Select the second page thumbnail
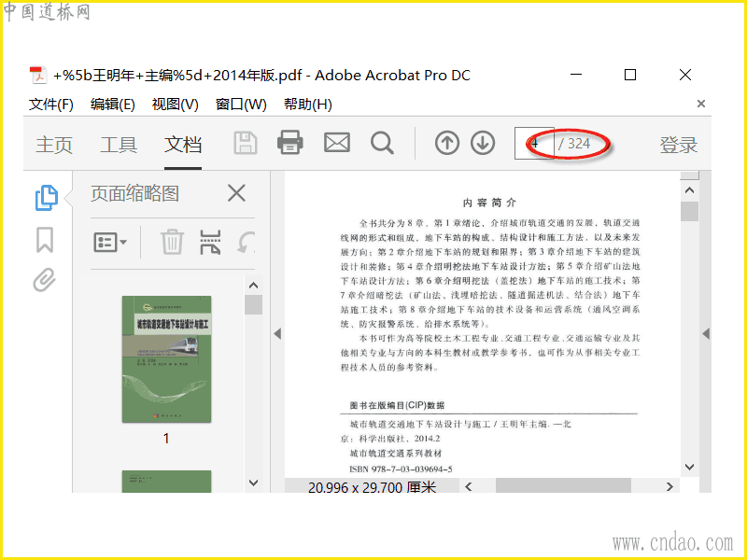747x560 pixels. coord(166,482)
